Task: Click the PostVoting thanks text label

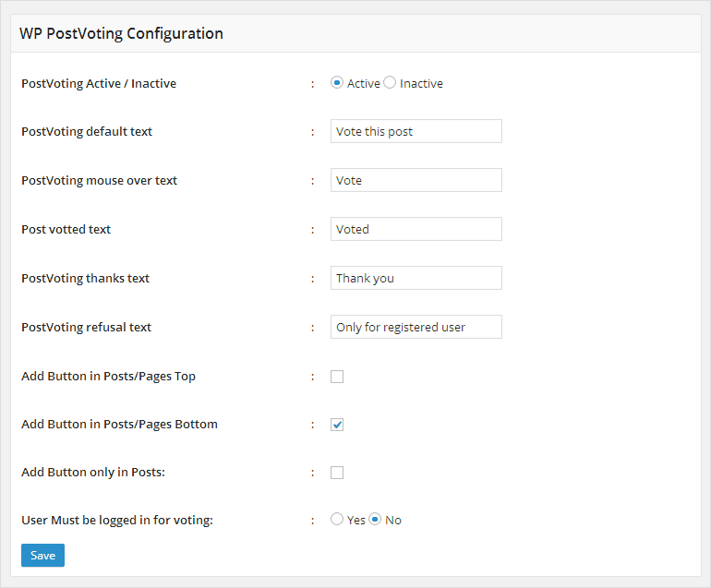Action: [85, 279]
